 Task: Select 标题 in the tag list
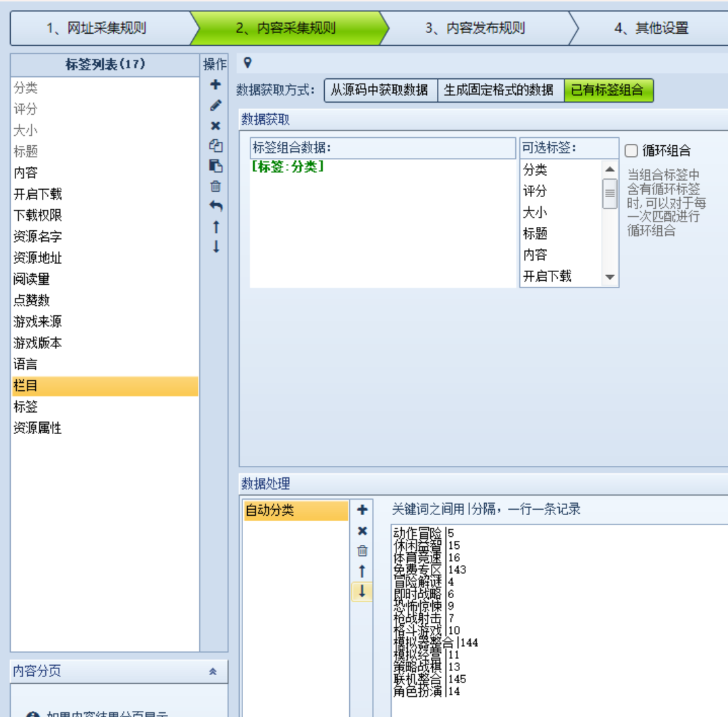click(x=105, y=152)
